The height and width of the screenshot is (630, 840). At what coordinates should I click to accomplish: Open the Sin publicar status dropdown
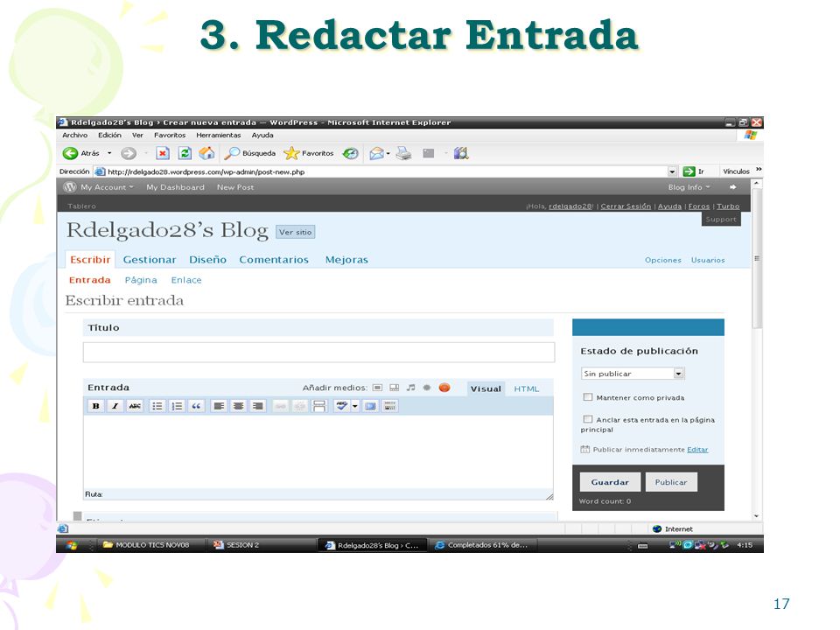point(633,374)
